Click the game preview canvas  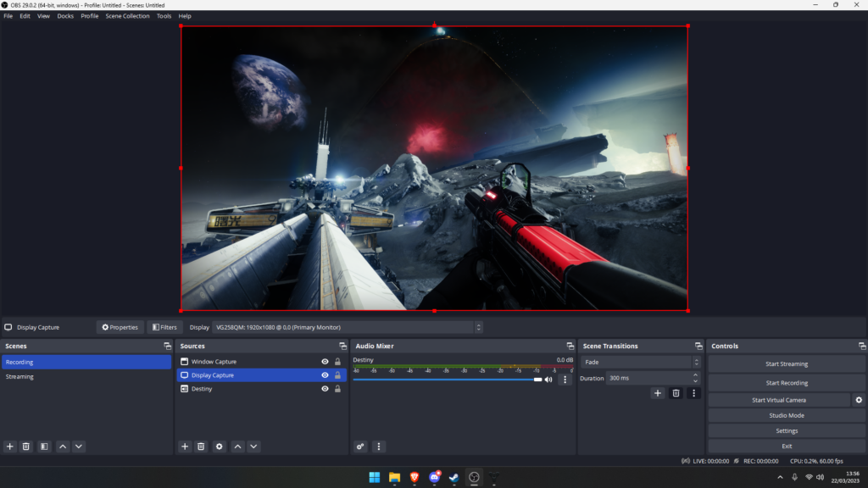point(435,169)
